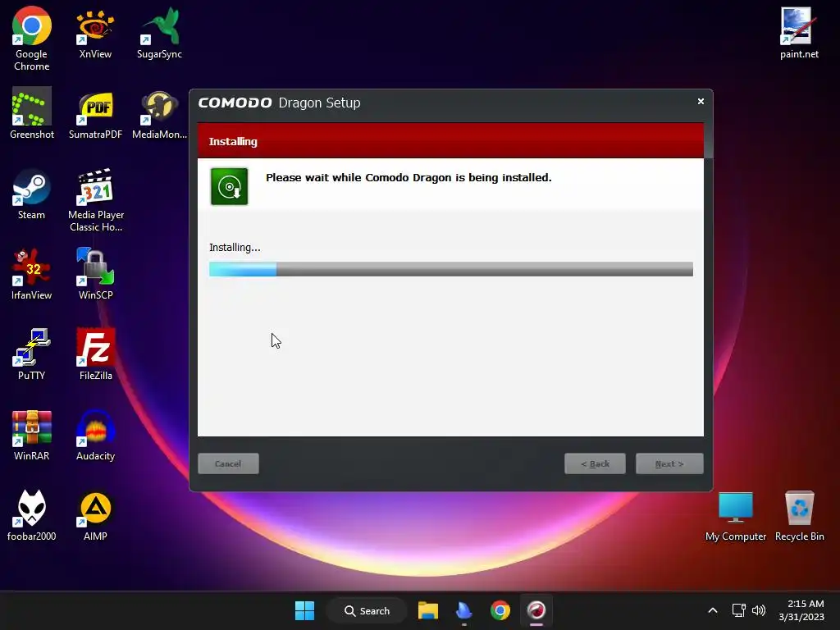The image size is (840, 630).
Task: Click the Installing... status text
Action: point(235,248)
